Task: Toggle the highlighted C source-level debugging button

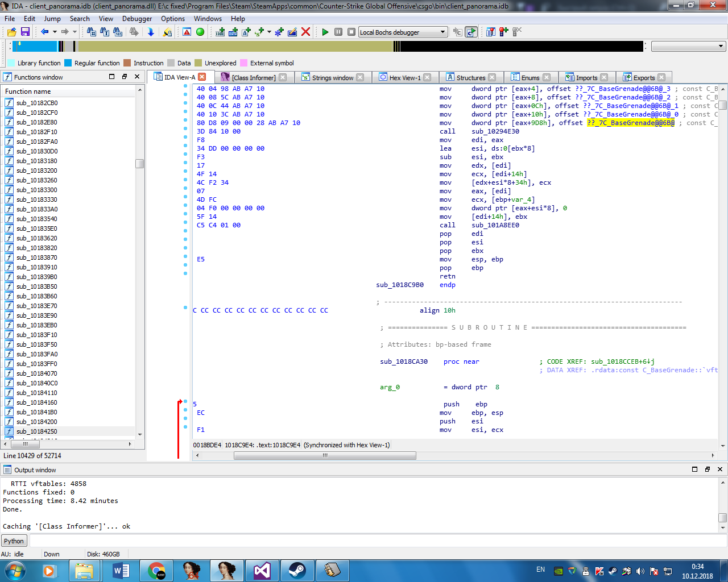Action: 471,32
